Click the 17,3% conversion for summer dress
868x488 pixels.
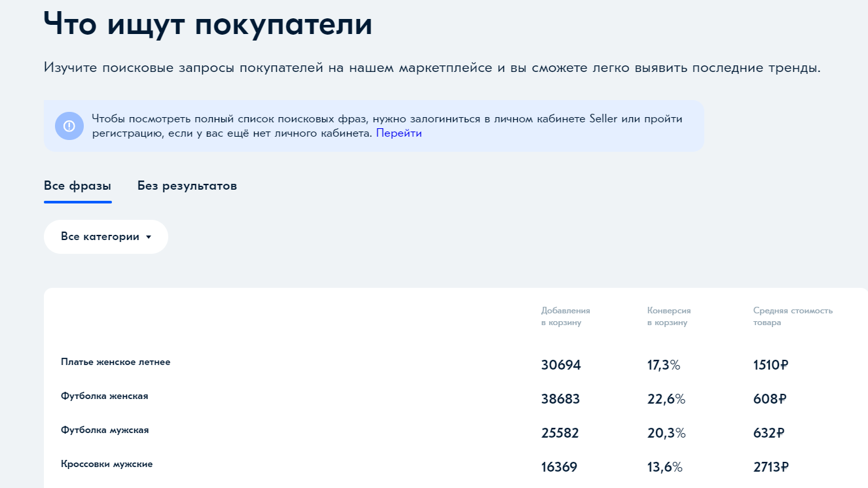(664, 365)
